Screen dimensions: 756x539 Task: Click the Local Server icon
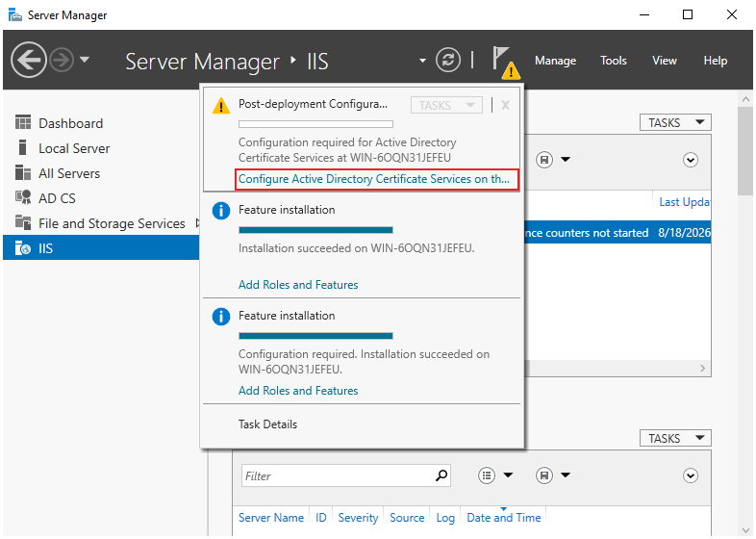coord(22,147)
